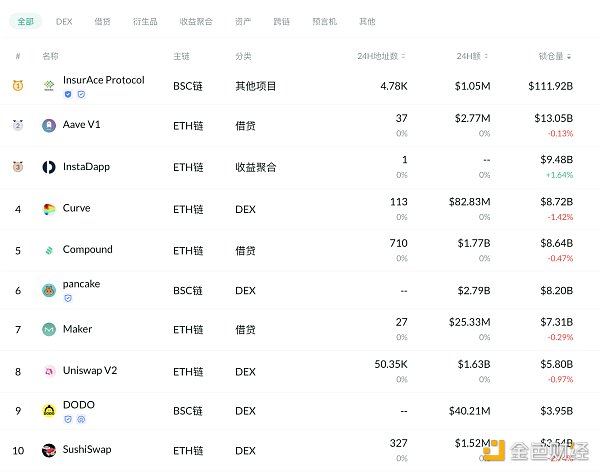
Task: Click the Aave V1 ghost logo
Action: [x=49, y=126]
